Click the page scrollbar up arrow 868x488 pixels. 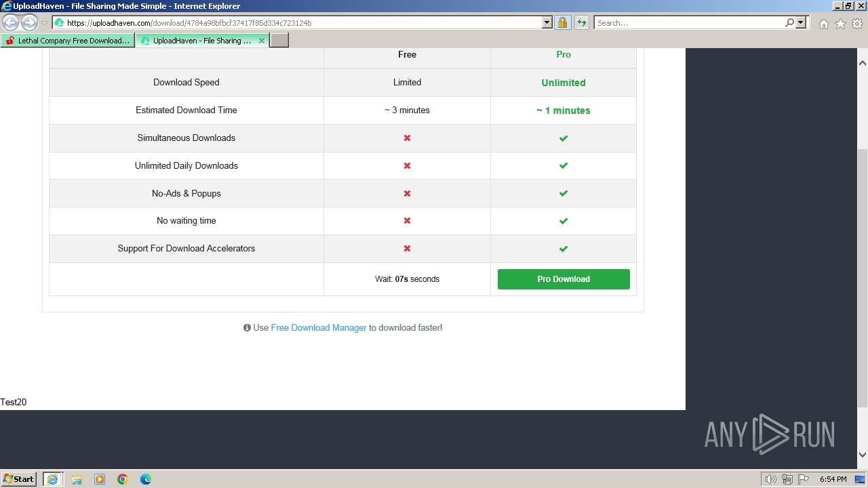(x=863, y=63)
